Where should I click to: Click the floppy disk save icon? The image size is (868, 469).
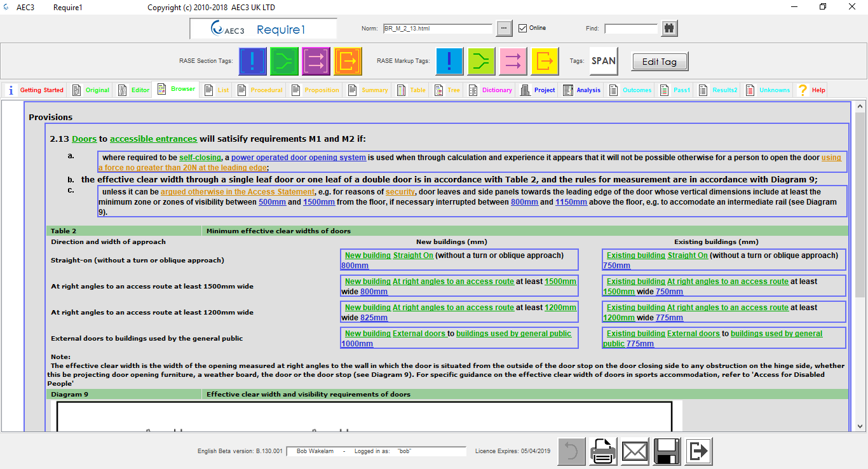(667, 452)
